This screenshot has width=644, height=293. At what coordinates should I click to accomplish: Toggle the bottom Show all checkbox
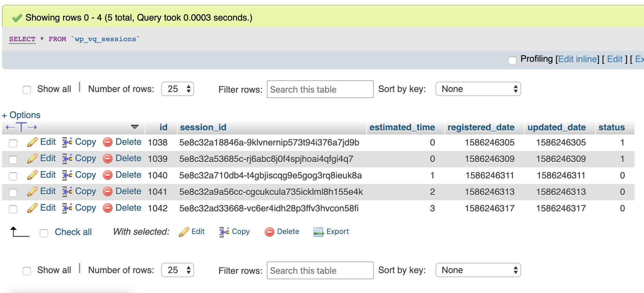[x=27, y=271]
